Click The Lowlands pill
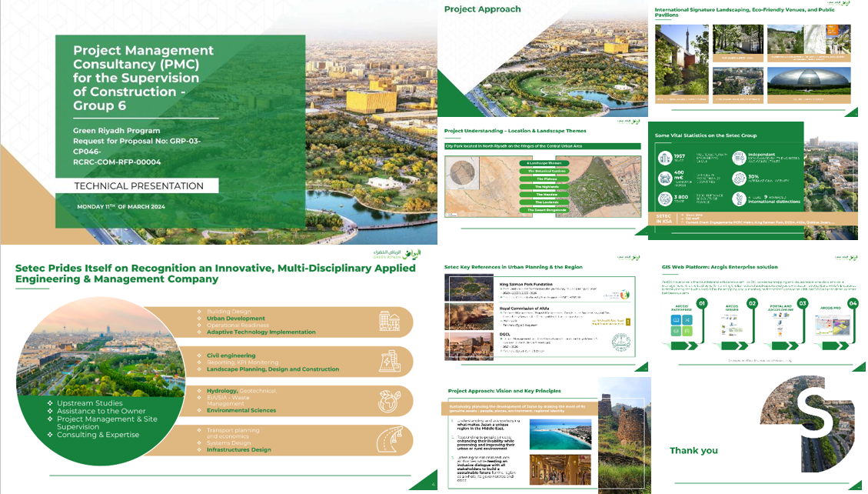This screenshot has height=494, width=868. coord(544,202)
